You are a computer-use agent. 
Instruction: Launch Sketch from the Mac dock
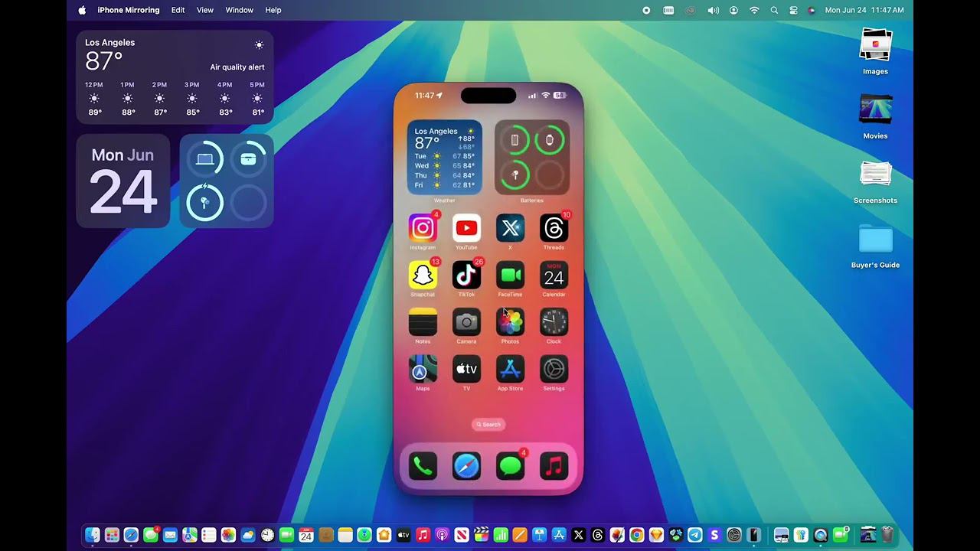tap(656, 535)
